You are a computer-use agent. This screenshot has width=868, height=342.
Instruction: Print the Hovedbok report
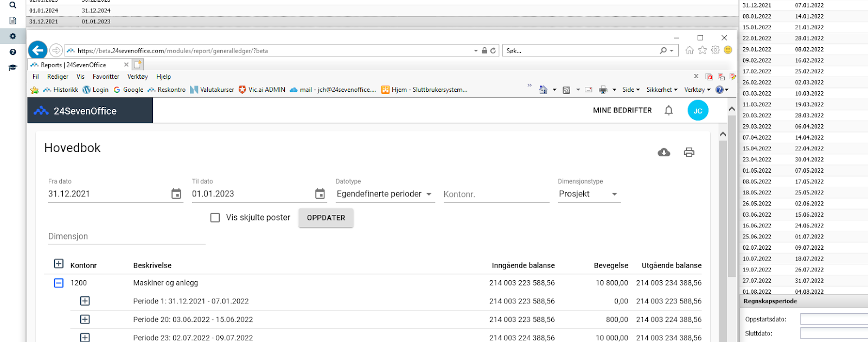pyautogui.click(x=689, y=153)
